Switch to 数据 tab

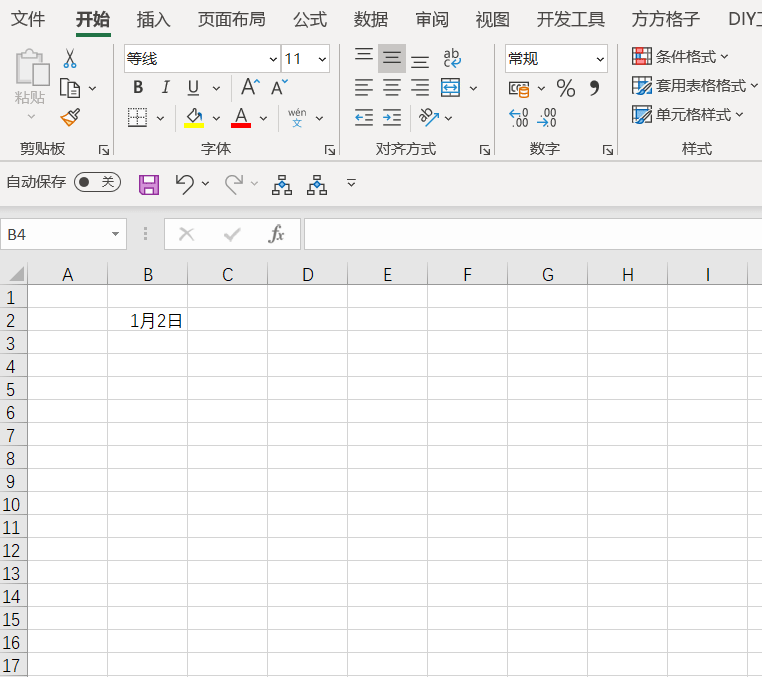pos(371,19)
